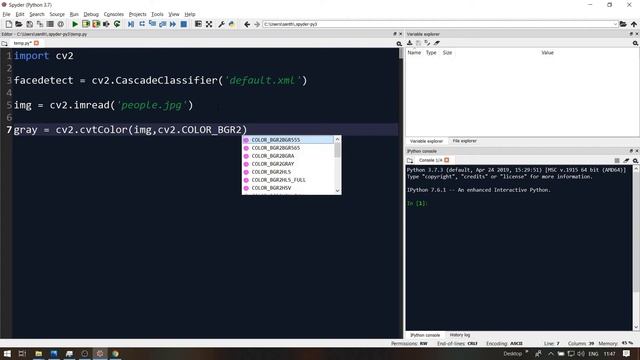Switch to the History log tab
The image size is (640, 360).
pos(460,335)
